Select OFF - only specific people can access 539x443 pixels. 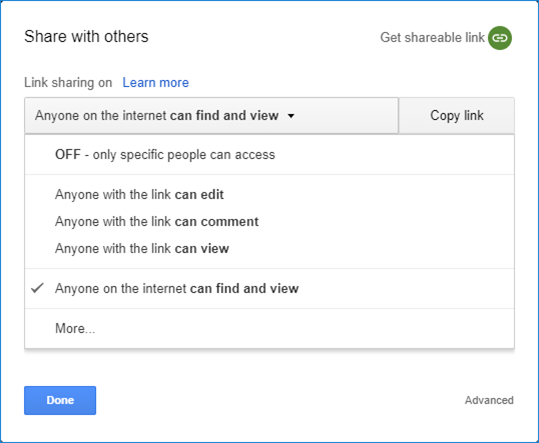click(270, 155)
